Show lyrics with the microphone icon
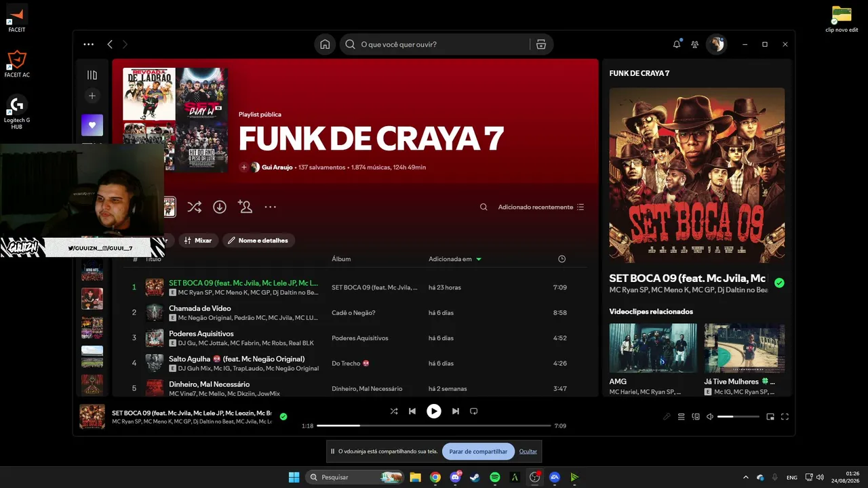 [667, 417]
